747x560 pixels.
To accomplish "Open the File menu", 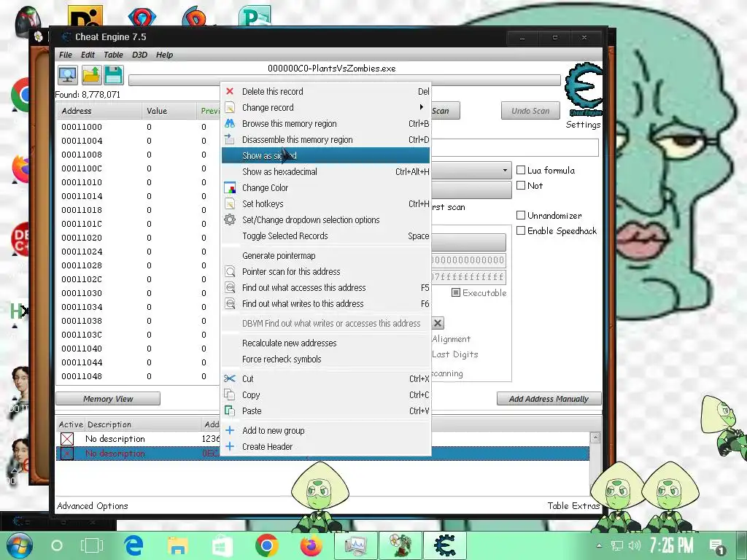I will [x=65, y=55].
